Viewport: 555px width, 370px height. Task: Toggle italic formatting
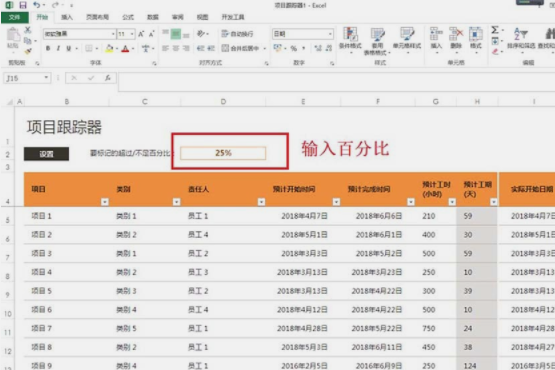pyautogui.click(x=58, y=48)
